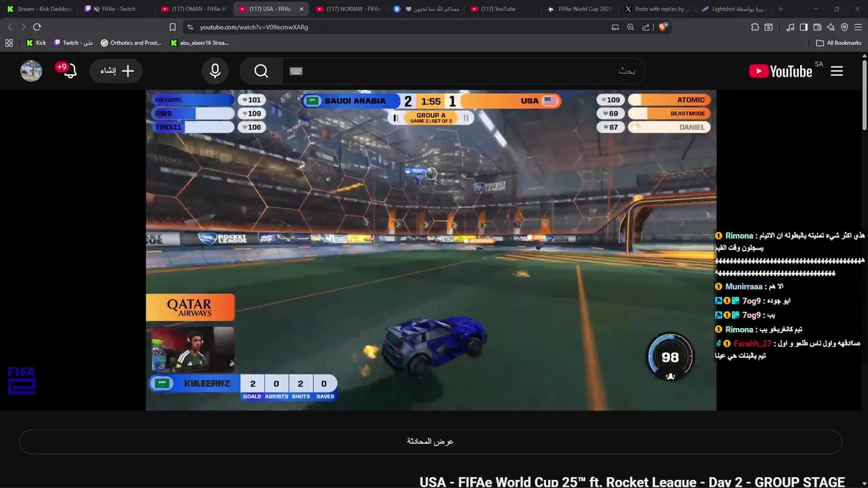
Task: Switch to the (117) NORWAY - FIFAe tab
Action: 349,9
